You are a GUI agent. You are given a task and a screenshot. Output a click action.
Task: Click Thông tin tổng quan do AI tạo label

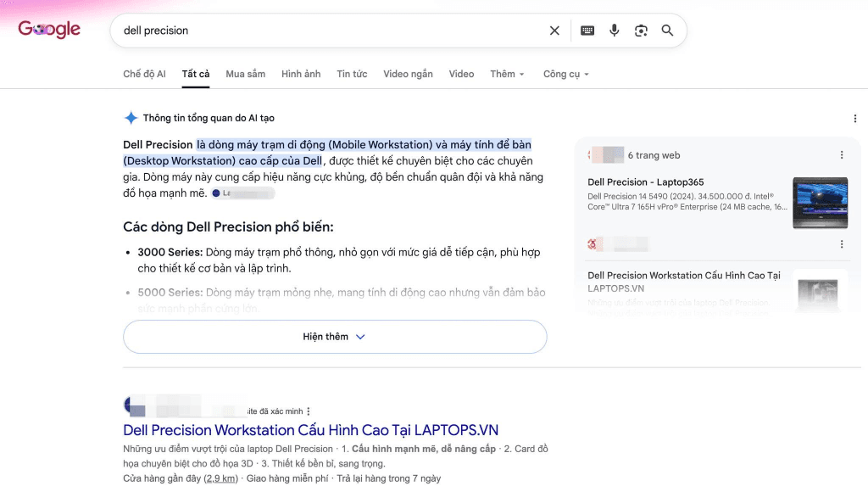[209, 118]
